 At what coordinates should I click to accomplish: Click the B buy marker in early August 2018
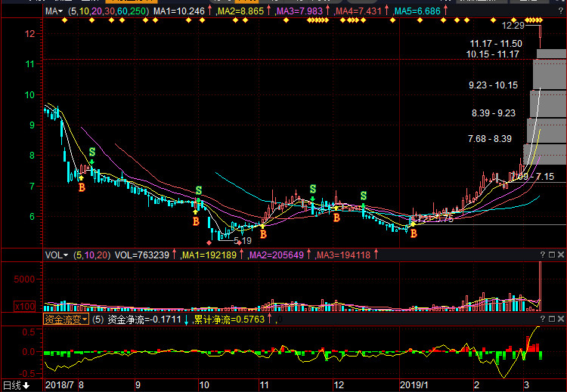(82, 187)
